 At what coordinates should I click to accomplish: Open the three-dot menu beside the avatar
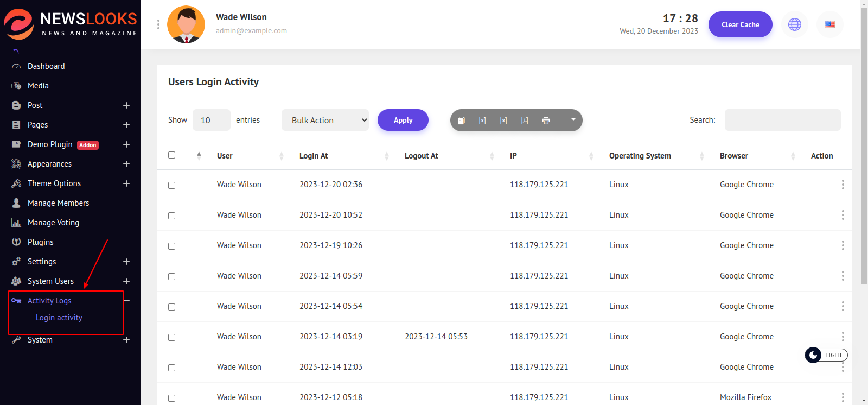click(x=158, y=24)
